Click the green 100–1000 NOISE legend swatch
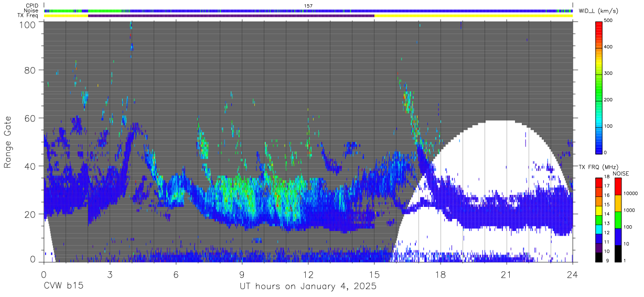Viewport: 644px width, 297px height. 618,219
